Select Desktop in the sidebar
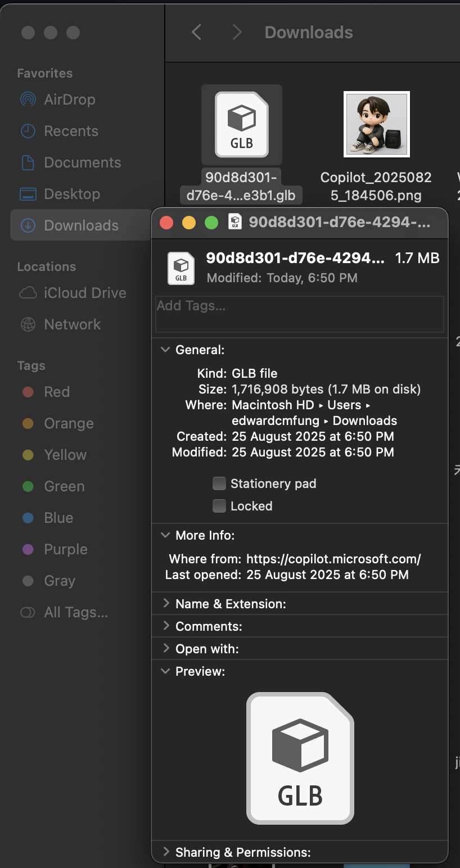 [71, 194]
